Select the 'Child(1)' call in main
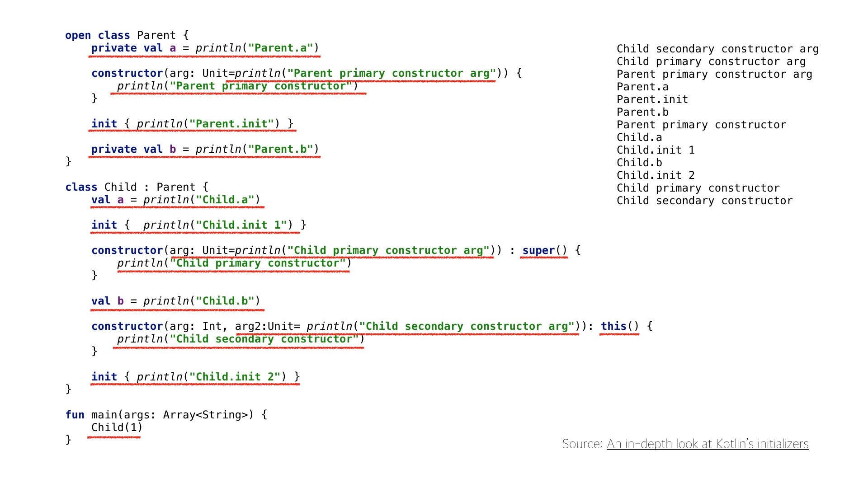Viewport: 868px width, 488px height. pyautogui.click(x=117, y=427)
